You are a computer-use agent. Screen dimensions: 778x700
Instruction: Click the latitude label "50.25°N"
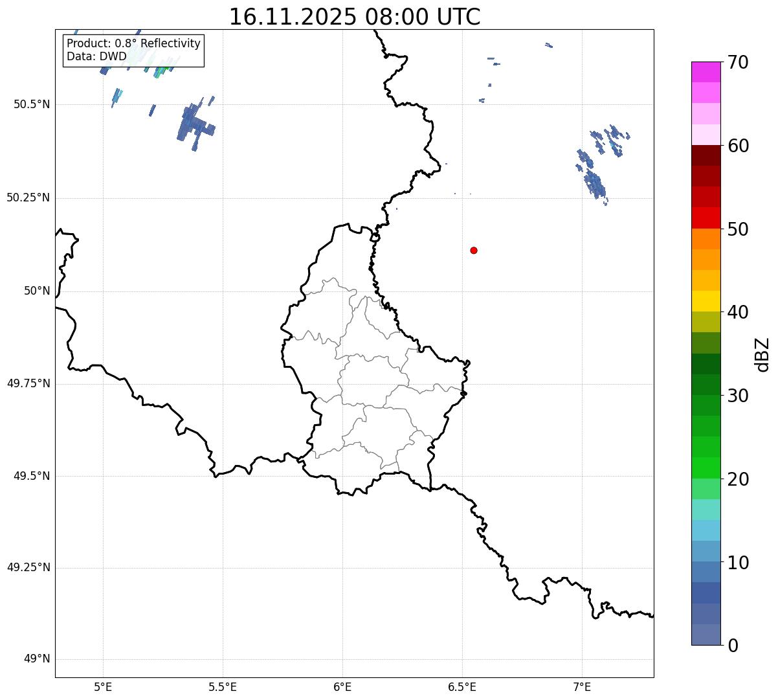click(x=28, y=198)
